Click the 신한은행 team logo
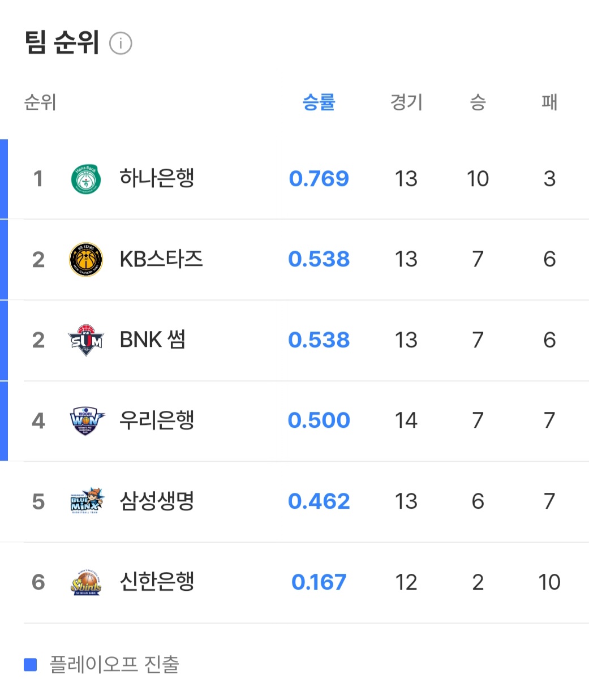 (x=86, y=582)
